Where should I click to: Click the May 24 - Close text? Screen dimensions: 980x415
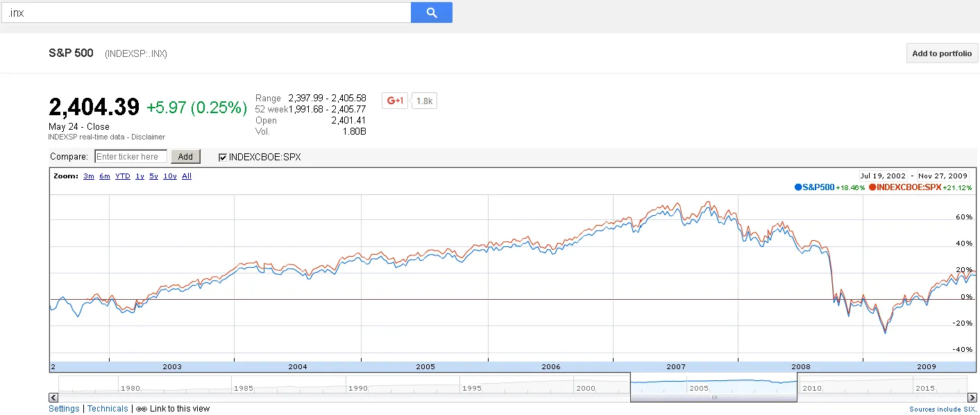[79, 127]
